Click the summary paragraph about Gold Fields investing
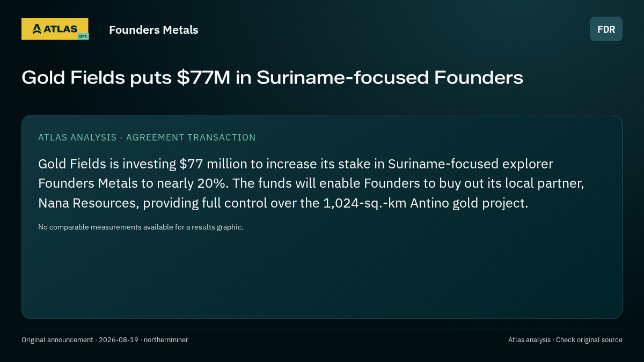Screen dimensions: 644x362 click(311, 183)
